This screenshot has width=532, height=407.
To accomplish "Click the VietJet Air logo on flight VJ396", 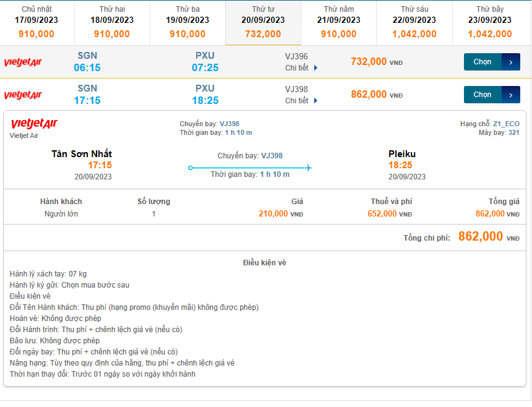I will pos(23,62).
